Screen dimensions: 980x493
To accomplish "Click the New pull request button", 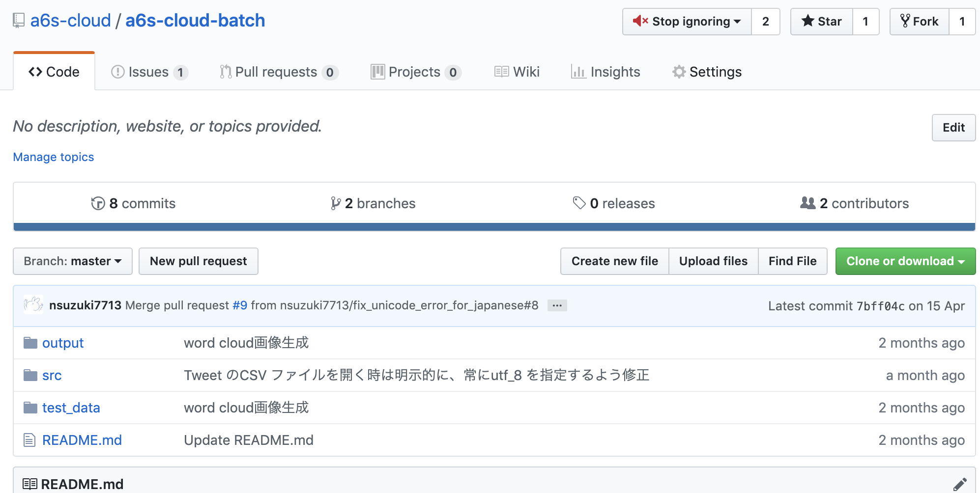I will tap(199, 261).
